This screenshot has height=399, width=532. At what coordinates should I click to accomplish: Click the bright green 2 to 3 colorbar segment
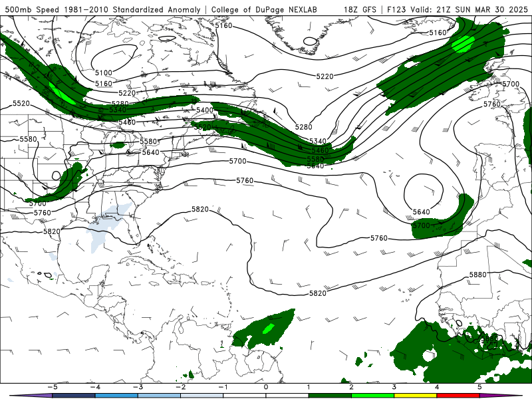(372, 396)
